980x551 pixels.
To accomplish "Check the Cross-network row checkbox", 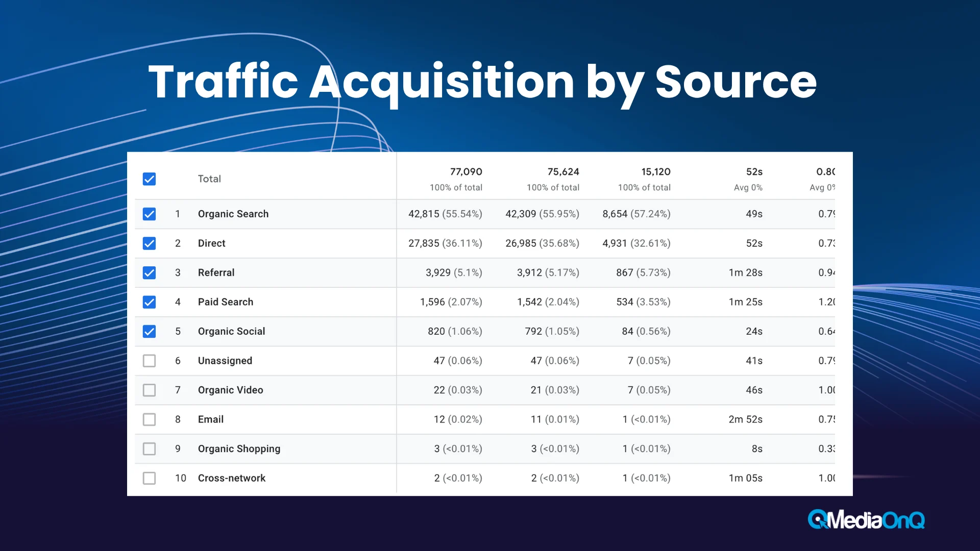I will (149, 478).
